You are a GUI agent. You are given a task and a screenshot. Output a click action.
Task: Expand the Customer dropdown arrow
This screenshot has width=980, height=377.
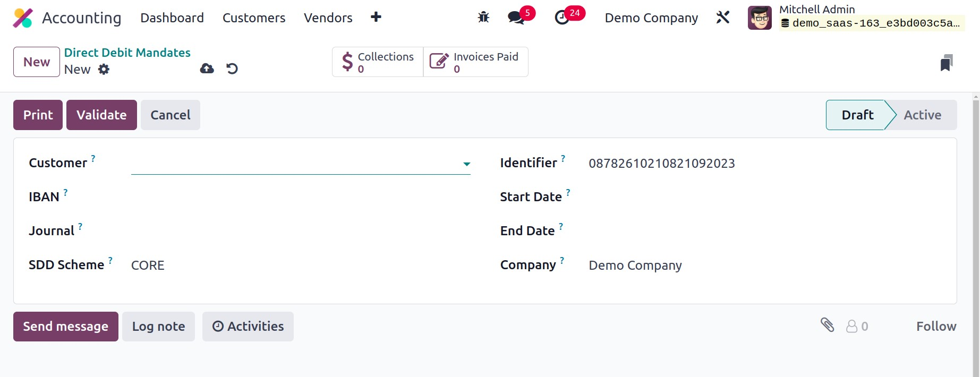(466, 164)
